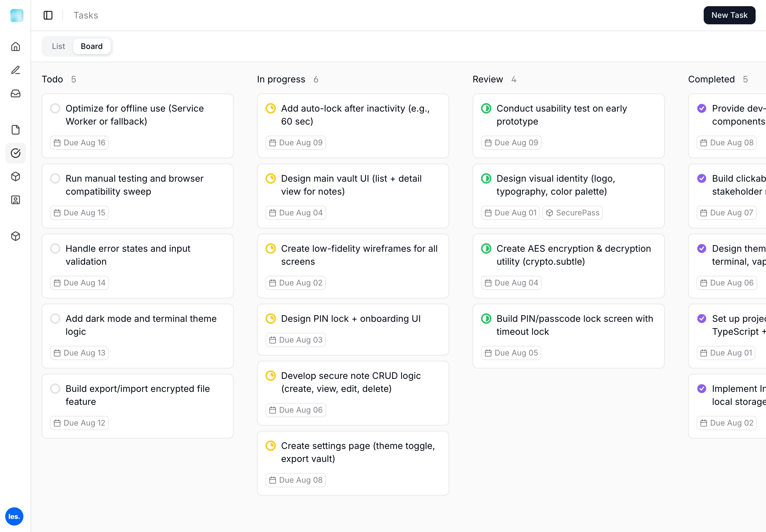This screenshot has width=766, height=532.
Task: Open the contacts person icon in sidebar
Action: click(16, 200)
